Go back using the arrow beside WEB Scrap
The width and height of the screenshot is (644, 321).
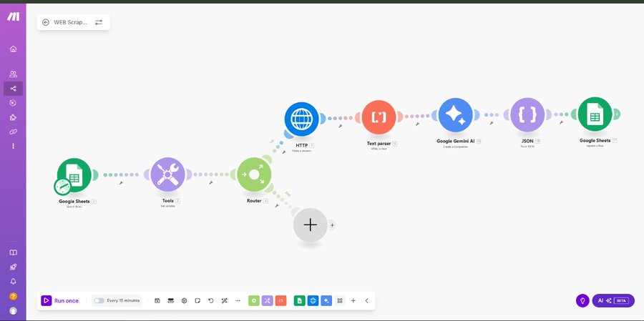pos(46,22)
